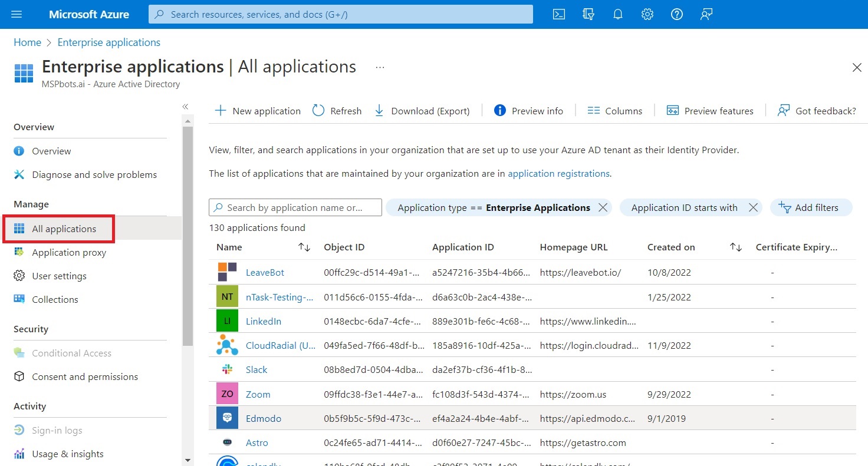The width and height of the screenshot is (868, 466).
Task: Click the Slack application logo
Action: [227, 369]
